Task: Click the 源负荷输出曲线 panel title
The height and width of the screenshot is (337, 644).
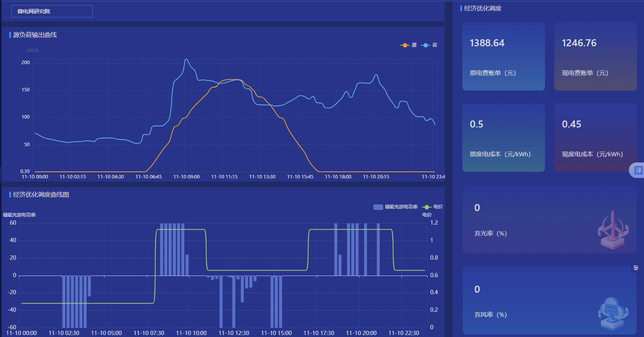Action: [35, 35]
